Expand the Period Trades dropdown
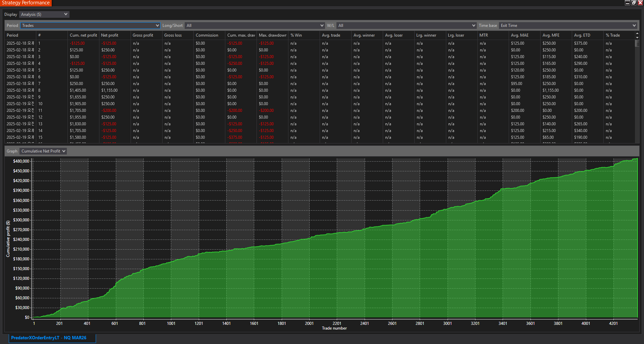 coord(90,26)
